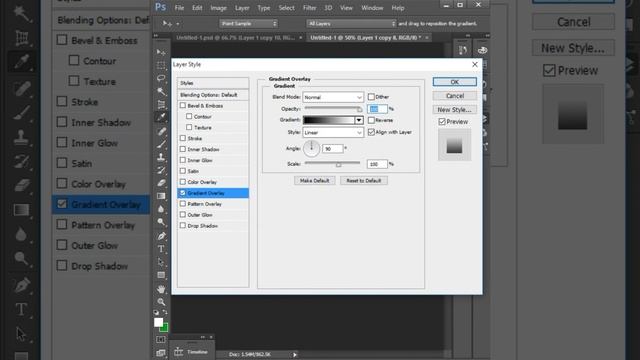Enable Inner Shadow checkbox in Layer Style dialog
640x360 pixels.
pos(183,149)
